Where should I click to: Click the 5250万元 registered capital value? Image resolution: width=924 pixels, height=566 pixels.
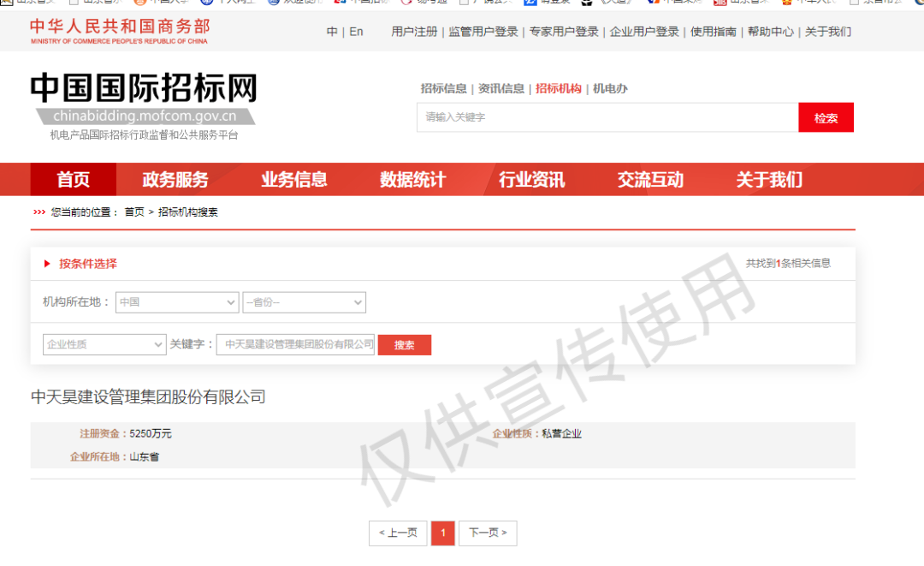point(151,434)
